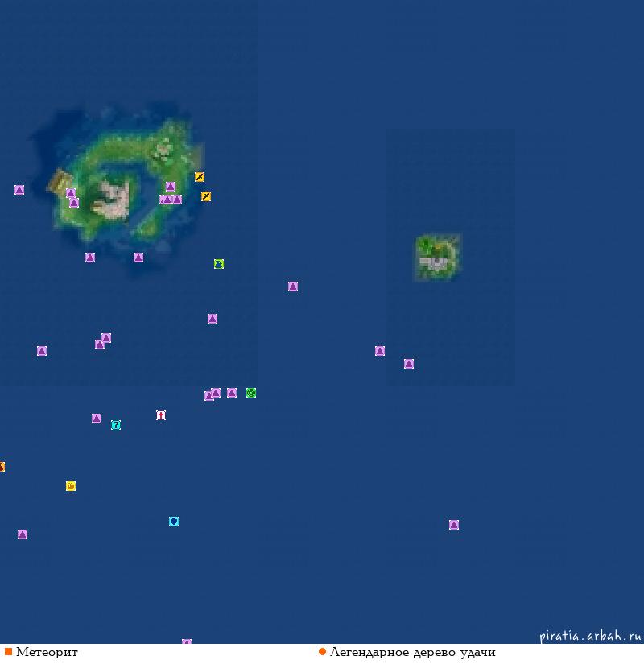Select lower purple marker beside the wooden dock
Screen dimensions: 644x668
(x=74, y=202)
